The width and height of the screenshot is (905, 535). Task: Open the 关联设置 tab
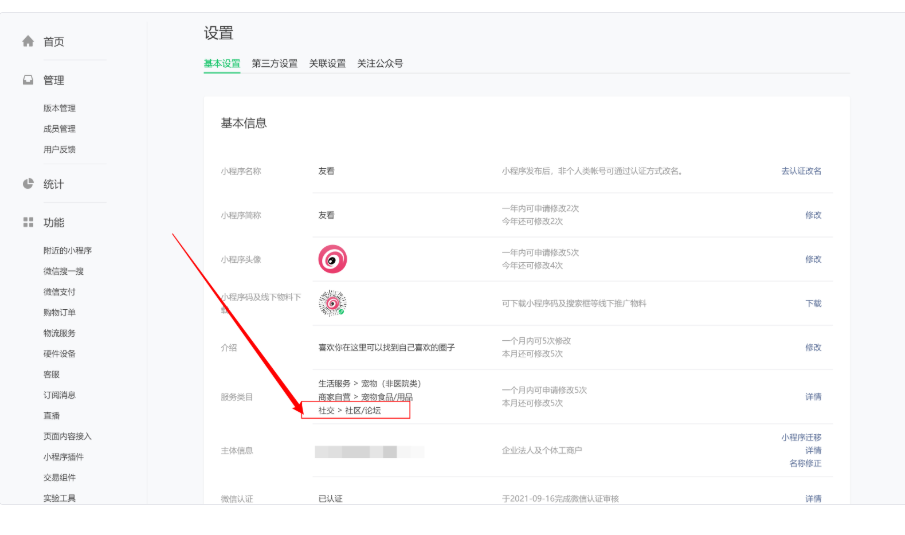(327, 63)
